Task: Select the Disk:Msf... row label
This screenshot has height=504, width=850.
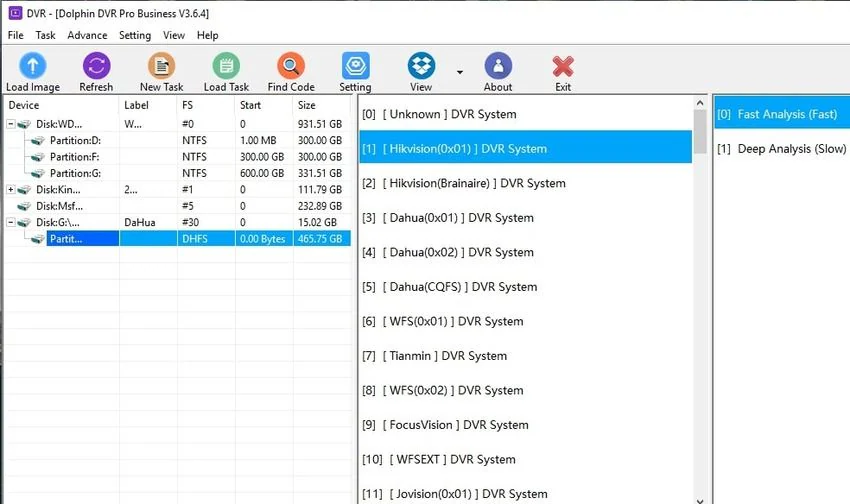Action: click(x=60, y=206)
